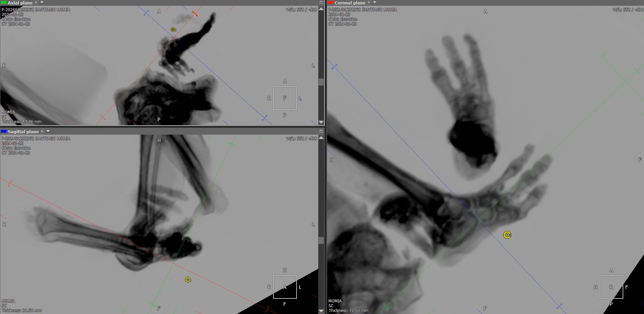Select the Axial plane title label
This screenshot has width=644, height=314.
[20, 3]
